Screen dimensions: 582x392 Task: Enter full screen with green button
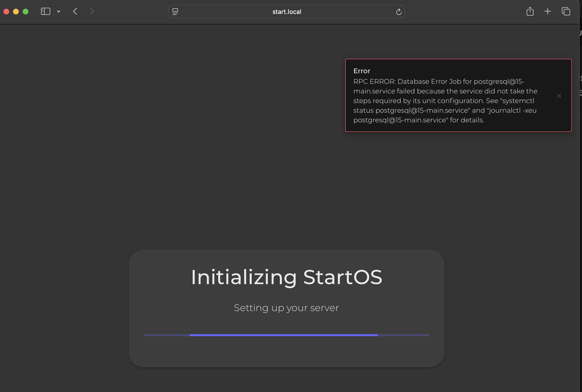click(x=26, y=12)
